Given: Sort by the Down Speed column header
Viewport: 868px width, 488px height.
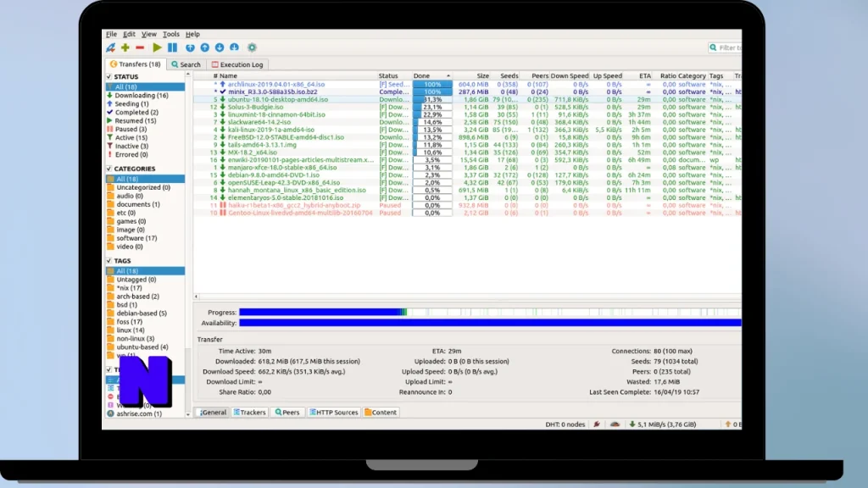Looking at the screenshot, I should (569, 75).
